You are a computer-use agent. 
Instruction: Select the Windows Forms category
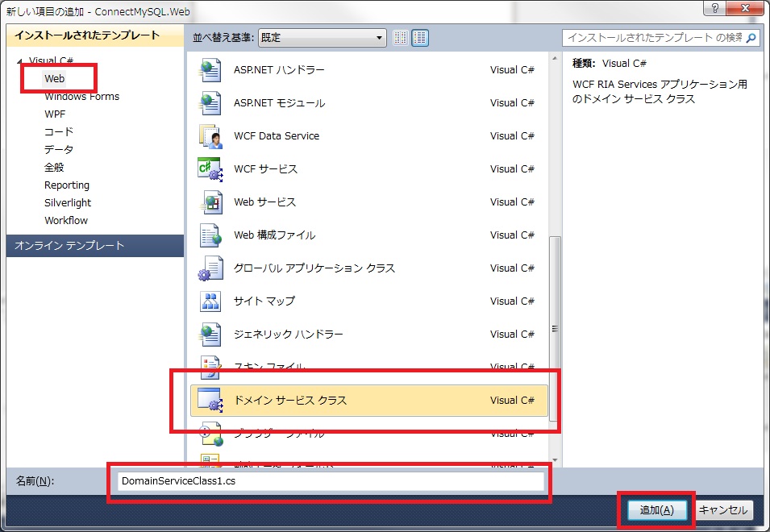(x=82, y=96)
